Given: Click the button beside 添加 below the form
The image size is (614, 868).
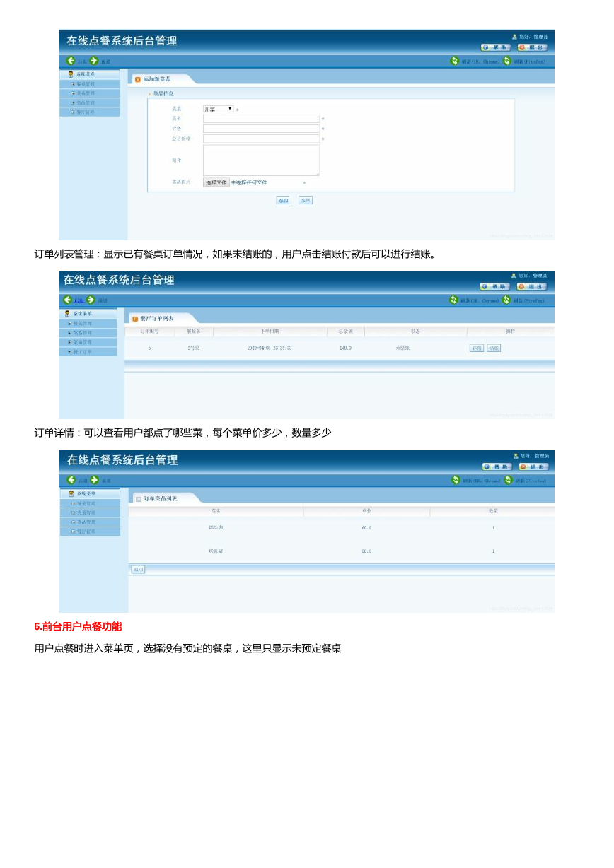Looking at the screenshot, I should pos(306,201).
